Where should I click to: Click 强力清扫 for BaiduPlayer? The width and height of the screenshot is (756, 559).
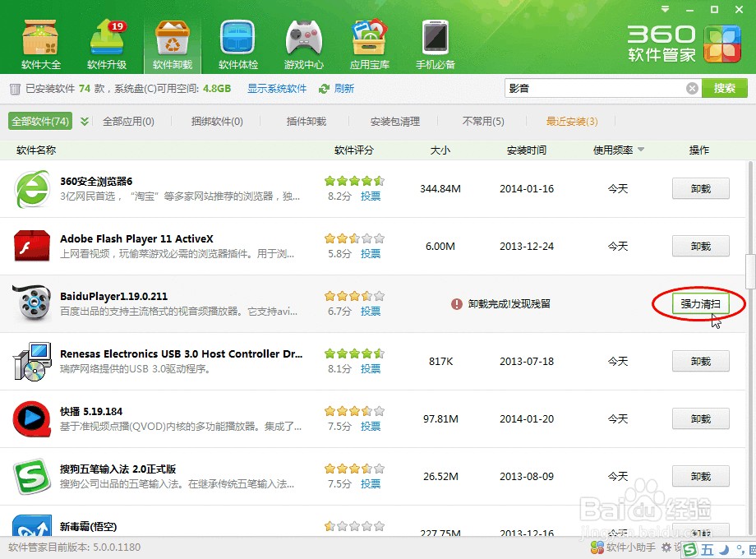pyautogui.click(x=701, y=304)
